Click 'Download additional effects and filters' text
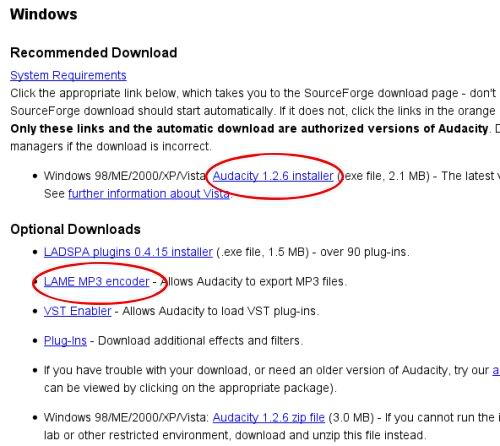Screen dimensions: 500x446 [x=200, y=341]
